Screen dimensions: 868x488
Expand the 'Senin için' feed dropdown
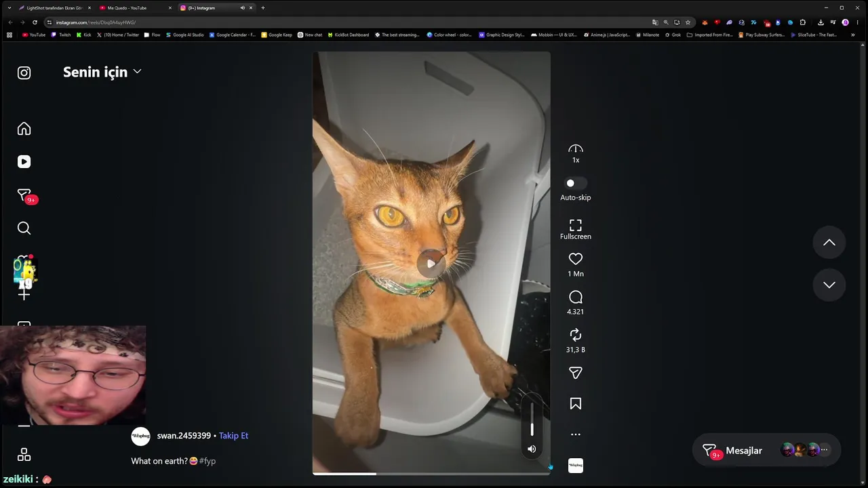coord(102,72)
